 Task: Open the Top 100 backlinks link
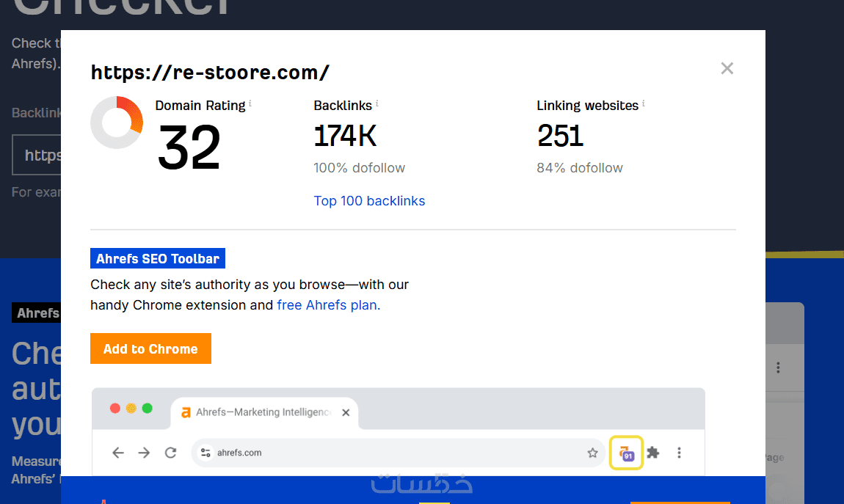[369, 200]
